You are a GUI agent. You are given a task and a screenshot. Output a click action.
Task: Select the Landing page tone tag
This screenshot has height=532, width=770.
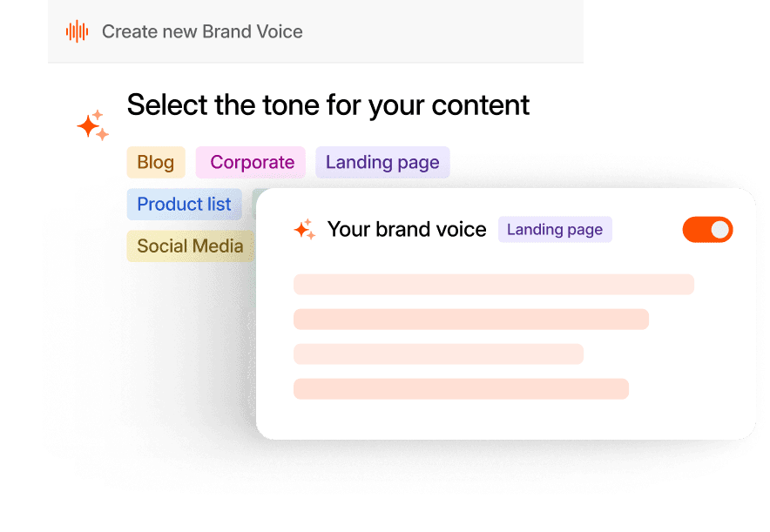pos(382,162)
